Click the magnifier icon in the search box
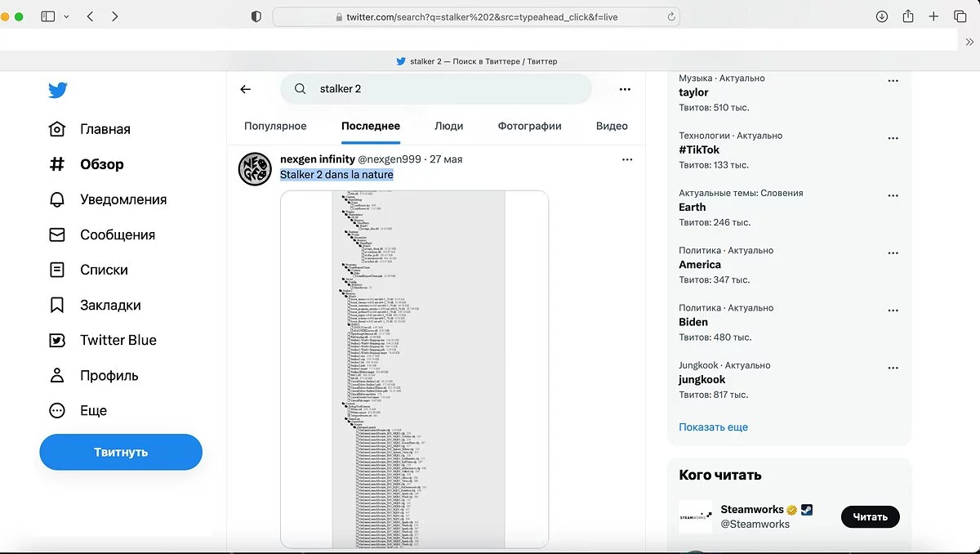 pyautogui.click(x=301, y=89)
